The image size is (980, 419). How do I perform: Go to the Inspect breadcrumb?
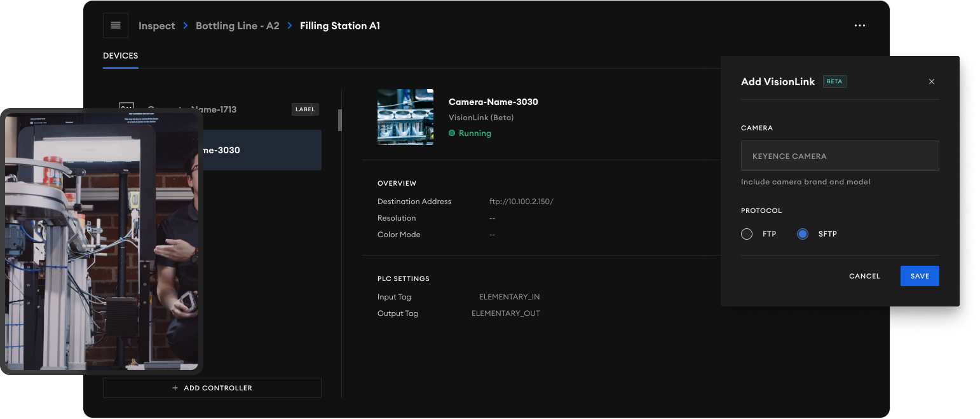tap(157, 26)
